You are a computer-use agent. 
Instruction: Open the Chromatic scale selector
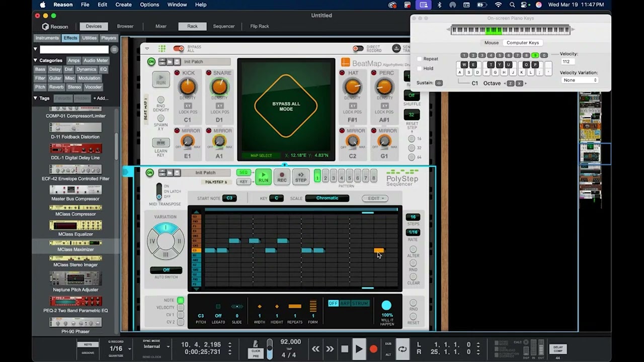[x=327, y=198]
